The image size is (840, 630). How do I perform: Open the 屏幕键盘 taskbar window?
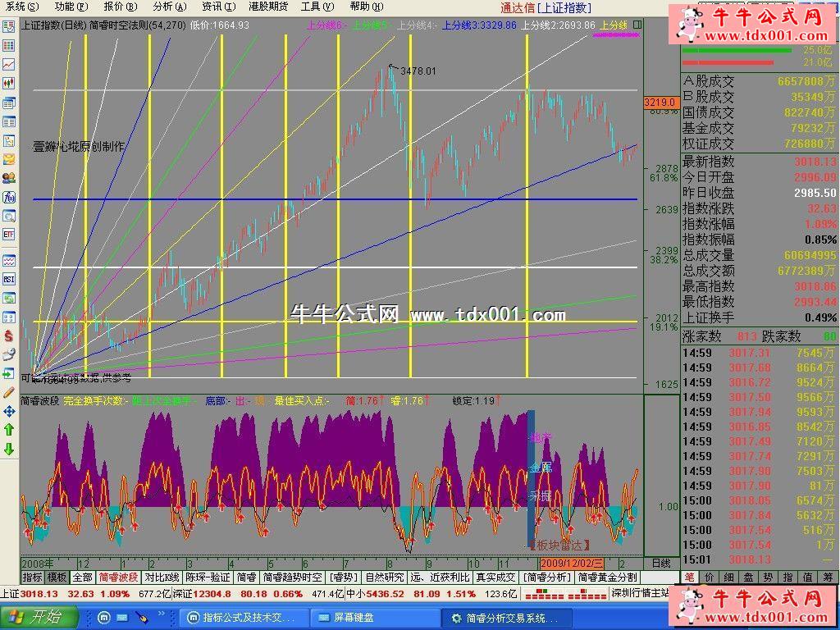pos(376,618)
